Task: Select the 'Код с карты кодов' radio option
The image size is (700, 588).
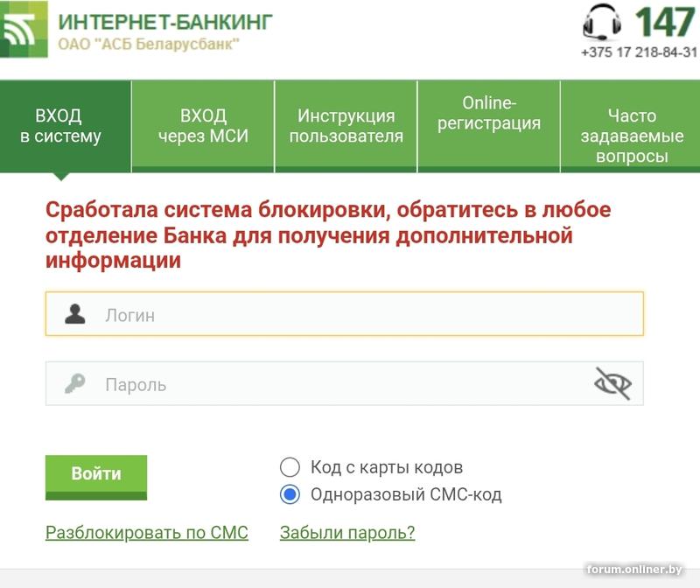Action: click(290, 467)
